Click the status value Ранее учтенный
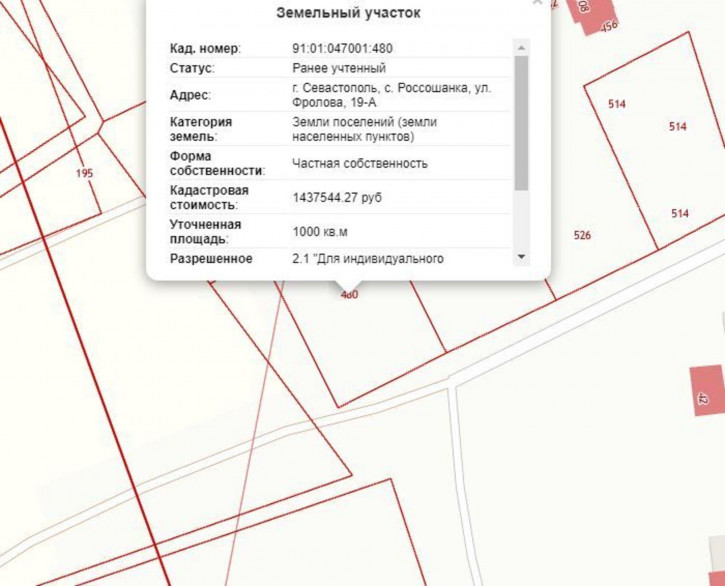Image resolution: width=725 pixels, height=586 pixels. pos(339,68)
